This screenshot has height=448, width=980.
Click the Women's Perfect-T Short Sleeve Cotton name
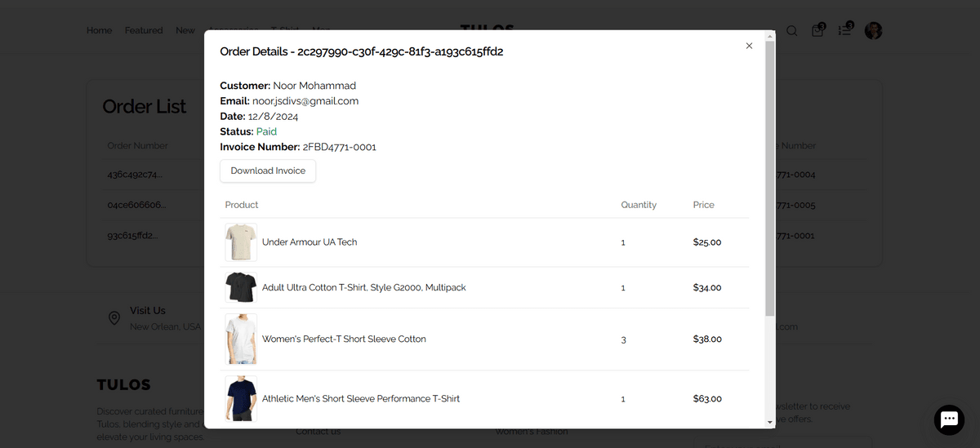point(344,339)
